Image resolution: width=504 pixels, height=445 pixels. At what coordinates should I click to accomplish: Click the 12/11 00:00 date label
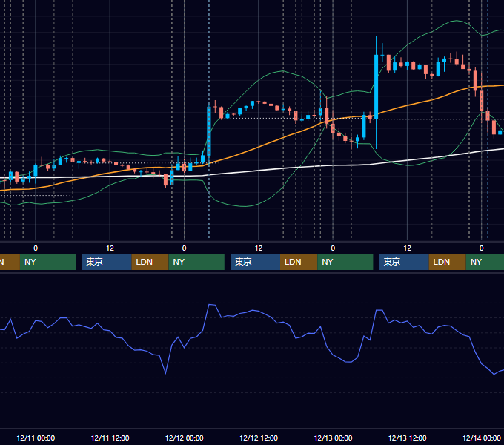36,438
